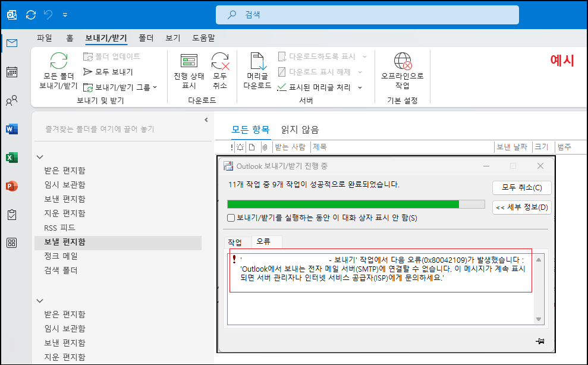The image size is (588, 365).
Task: Open the More Apps grid icon in sidebar
Action: (x=12, y=243)
